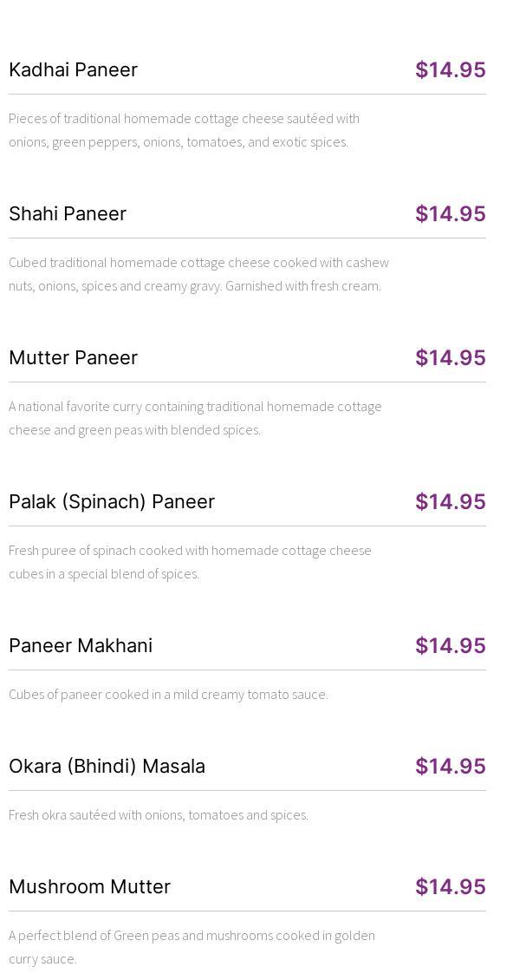Screen dimensions: 526x980
Task: Choose Palak (Spinach) Paneer from the menu
Action: pos(112,501)
